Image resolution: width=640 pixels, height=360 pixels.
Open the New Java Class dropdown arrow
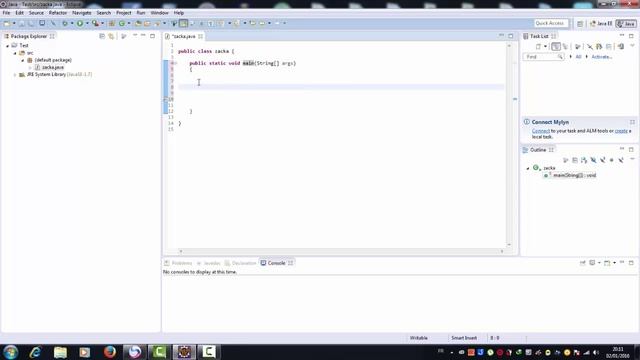point(129,24)
